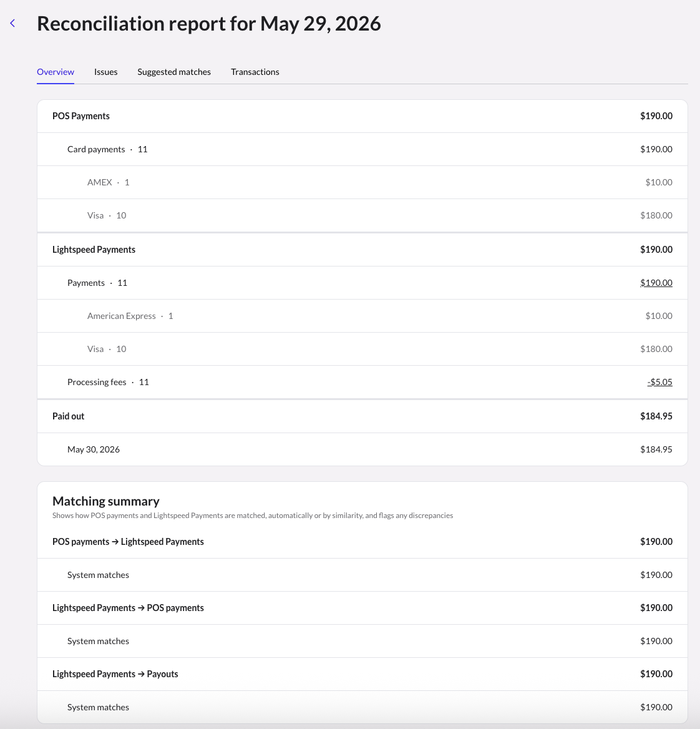Click the 'May 30, 2026' payout date
The width and height of the screenshot is (700, 729).
pos(94,449)
